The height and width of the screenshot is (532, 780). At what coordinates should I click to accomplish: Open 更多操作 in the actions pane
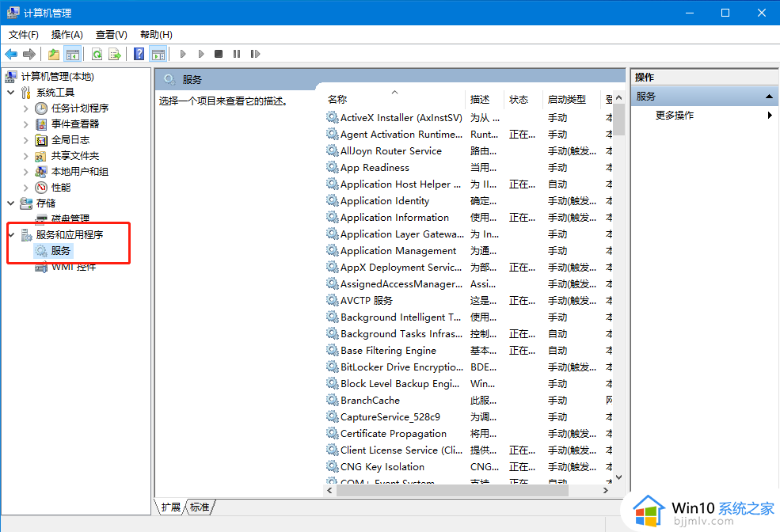[675, 115]
